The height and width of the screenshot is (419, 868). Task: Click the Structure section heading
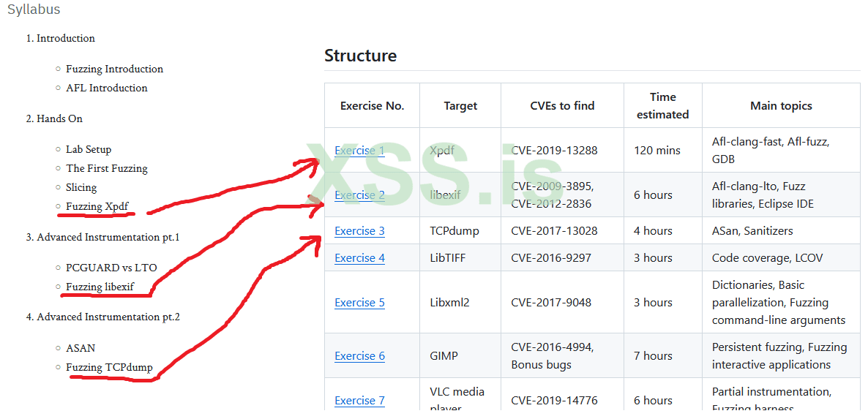point(360,56)
